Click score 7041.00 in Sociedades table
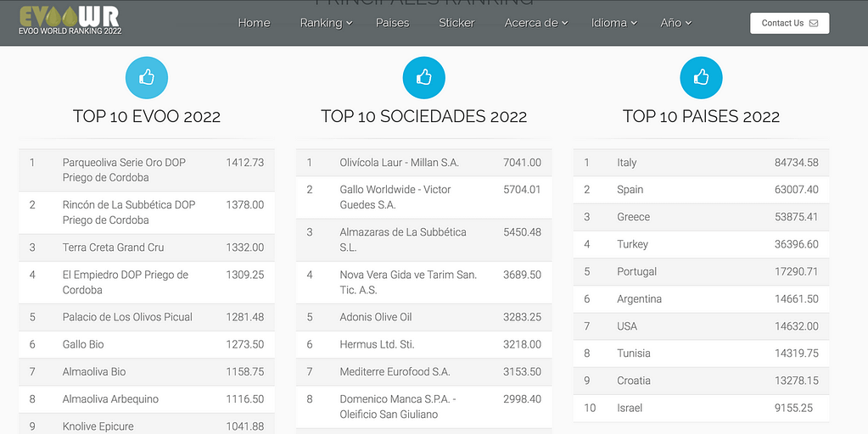This screenshot has height=434, width=868. [x=522, y=163]
